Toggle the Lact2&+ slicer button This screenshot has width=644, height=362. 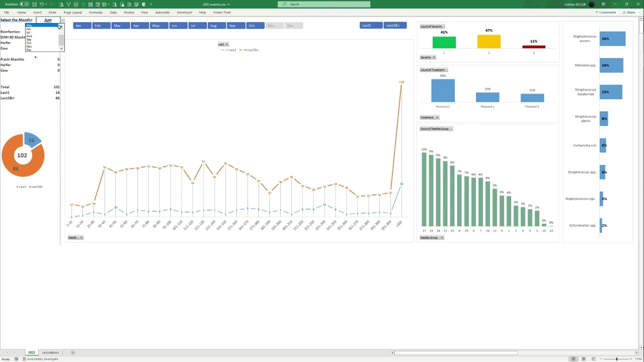(x=394, y=26)
